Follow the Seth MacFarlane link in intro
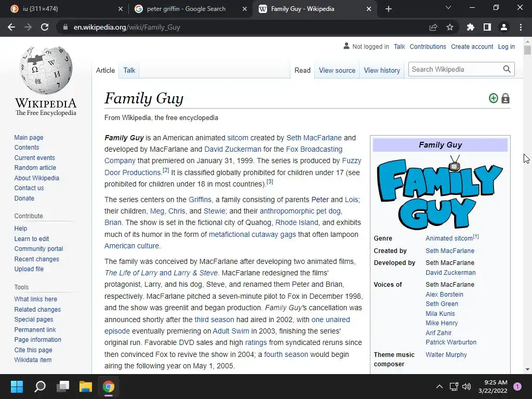The image size is (532, 399). click(314, 138)
